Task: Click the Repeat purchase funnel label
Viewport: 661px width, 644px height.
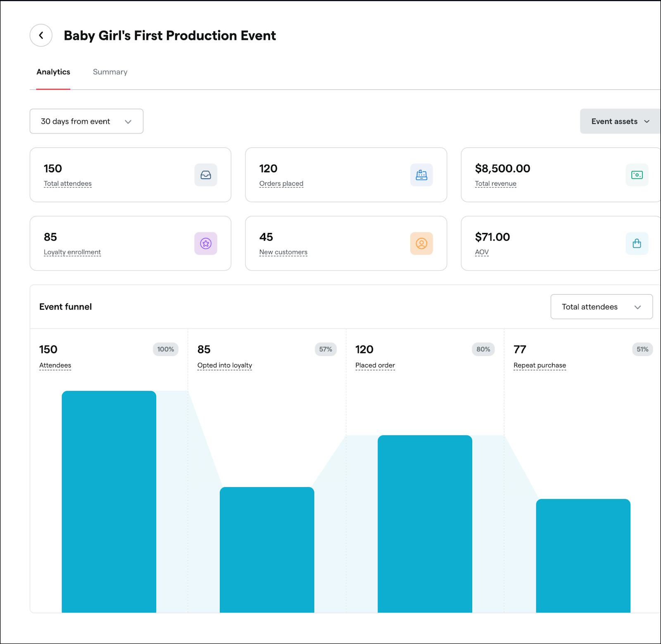Action: pyautogui.click(x=540, y=365)
